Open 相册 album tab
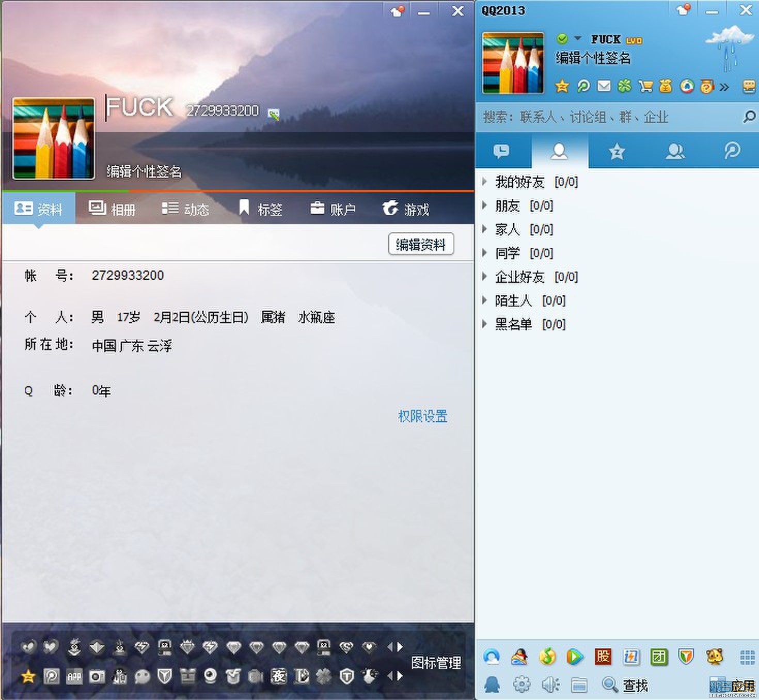 [112, 209]
